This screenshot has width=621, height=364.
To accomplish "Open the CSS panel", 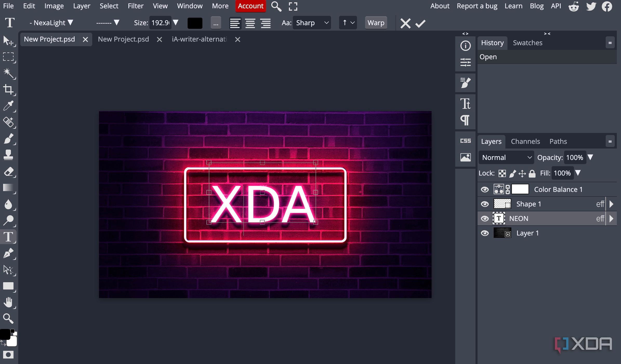I will coord(465,140).
